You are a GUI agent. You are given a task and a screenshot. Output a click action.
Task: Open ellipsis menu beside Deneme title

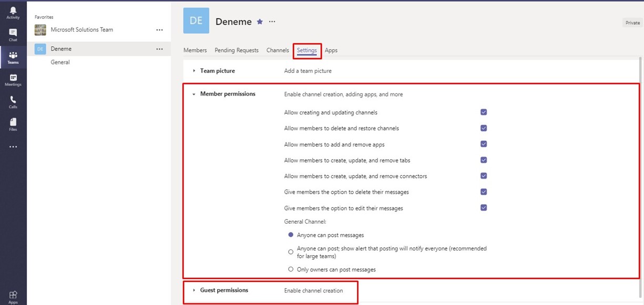point(272,22)
